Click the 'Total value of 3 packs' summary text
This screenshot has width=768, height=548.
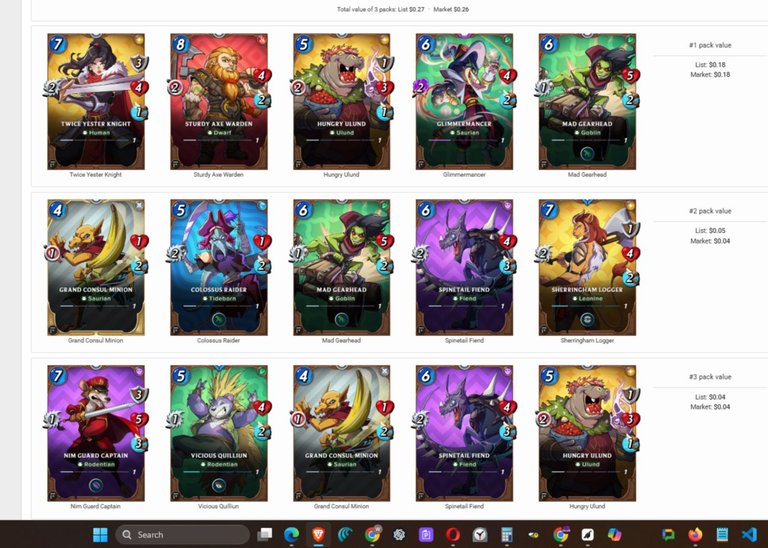[403, 9]
